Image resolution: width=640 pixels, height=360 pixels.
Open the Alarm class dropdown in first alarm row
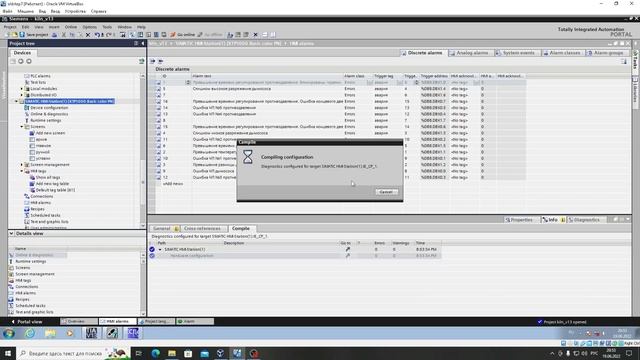370,82
